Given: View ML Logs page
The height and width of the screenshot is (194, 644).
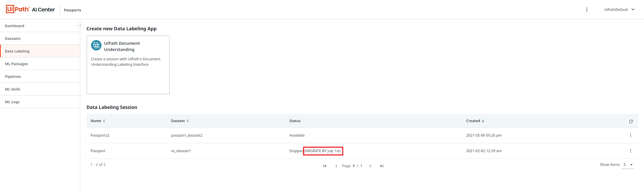Looking at the screenshot, I should (x=40, y=102).
